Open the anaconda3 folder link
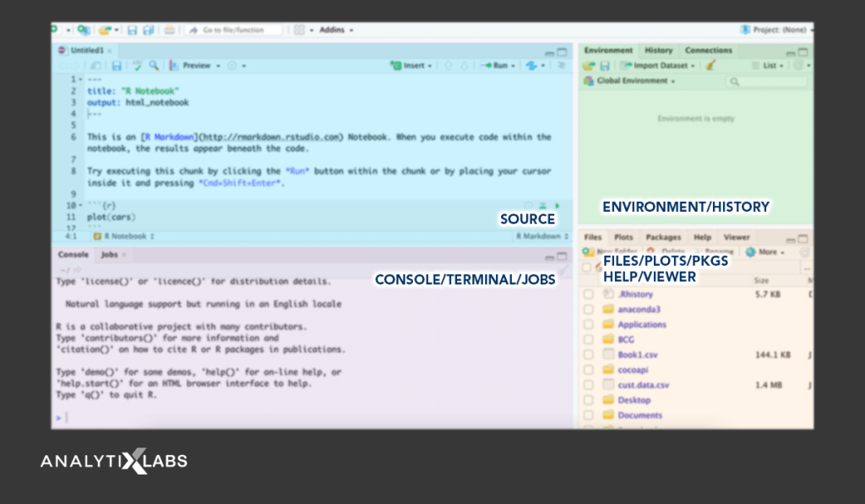The height and width of the screenshot is (504, 865). click(x=639, y=309)
